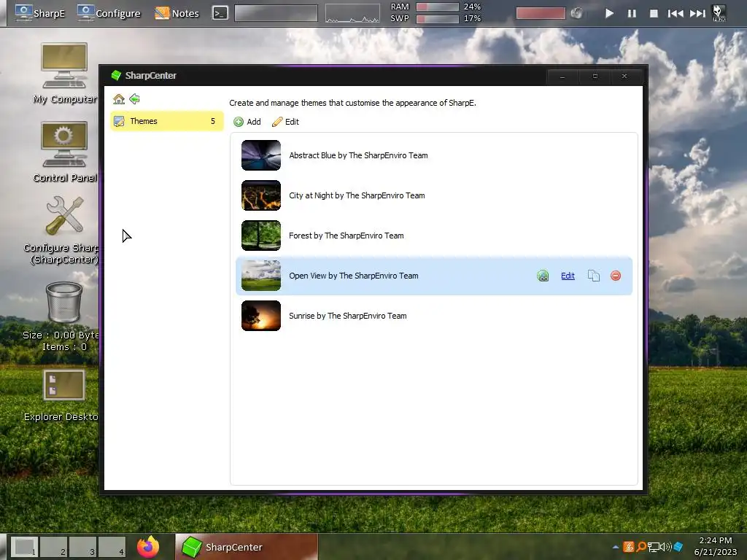Adjust the volume slider in top bar
This screenshot has width=747, height=560.
click(541, 13)
